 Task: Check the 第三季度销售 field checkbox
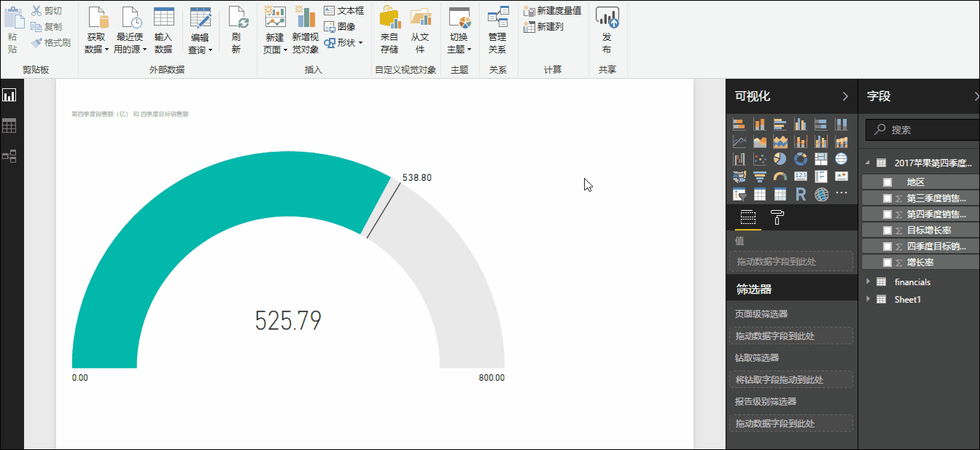pos(887,198)
